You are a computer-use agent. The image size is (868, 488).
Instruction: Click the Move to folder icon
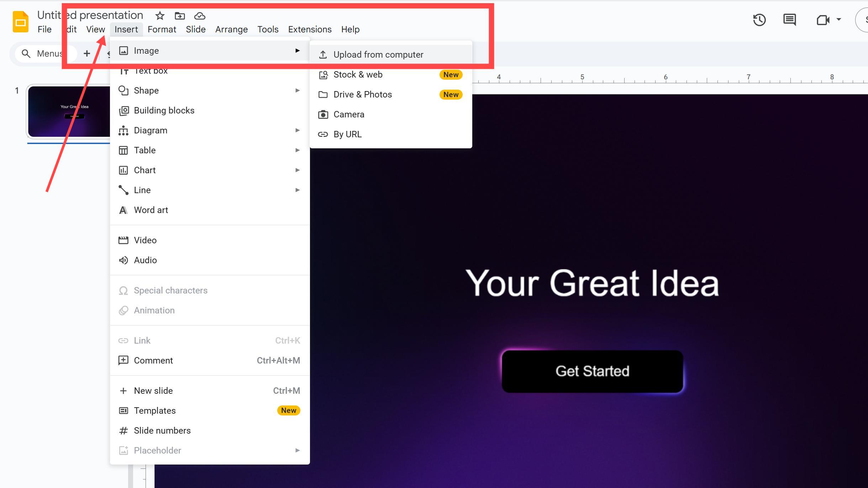point(180,16)
